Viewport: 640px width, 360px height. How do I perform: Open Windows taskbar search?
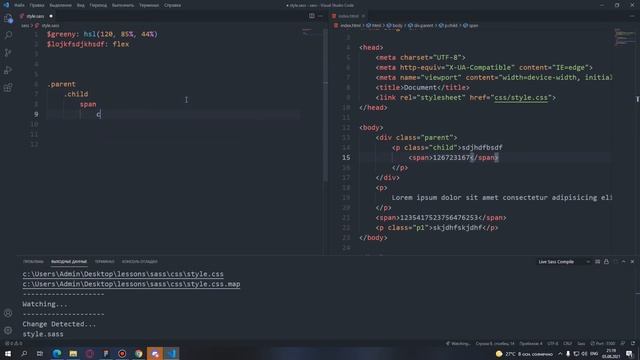tap(24, 353)
